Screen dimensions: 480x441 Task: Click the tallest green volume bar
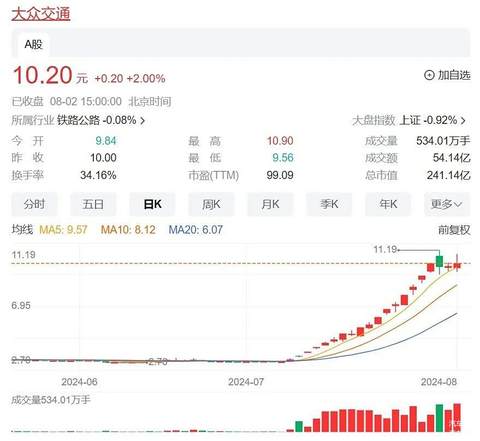[x=440, y=418]
